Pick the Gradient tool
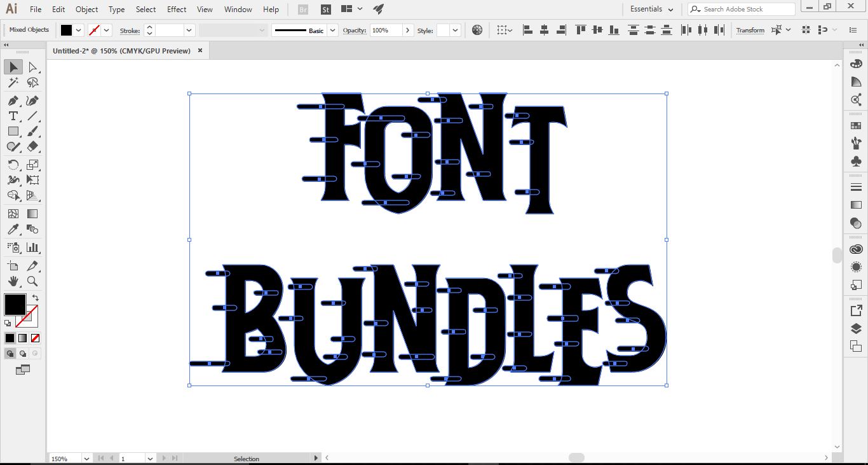The image size is (868, 465). (32, 214)
